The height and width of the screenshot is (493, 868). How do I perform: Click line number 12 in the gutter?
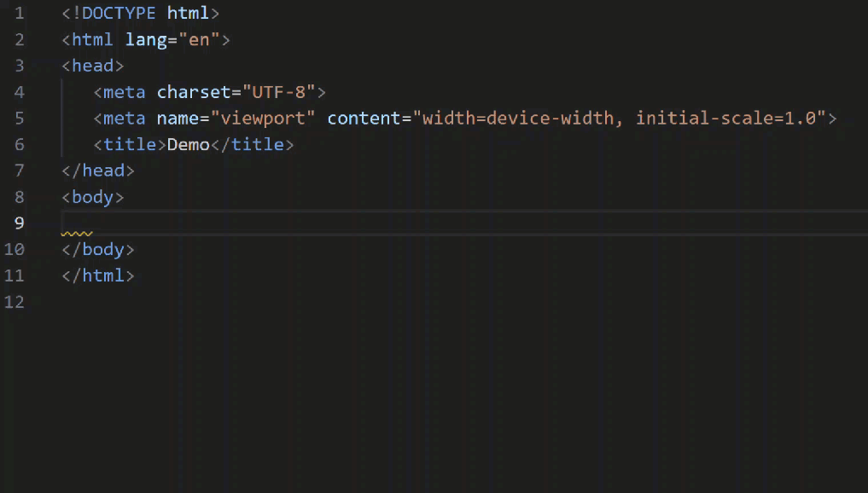click(x=15, y=302)
